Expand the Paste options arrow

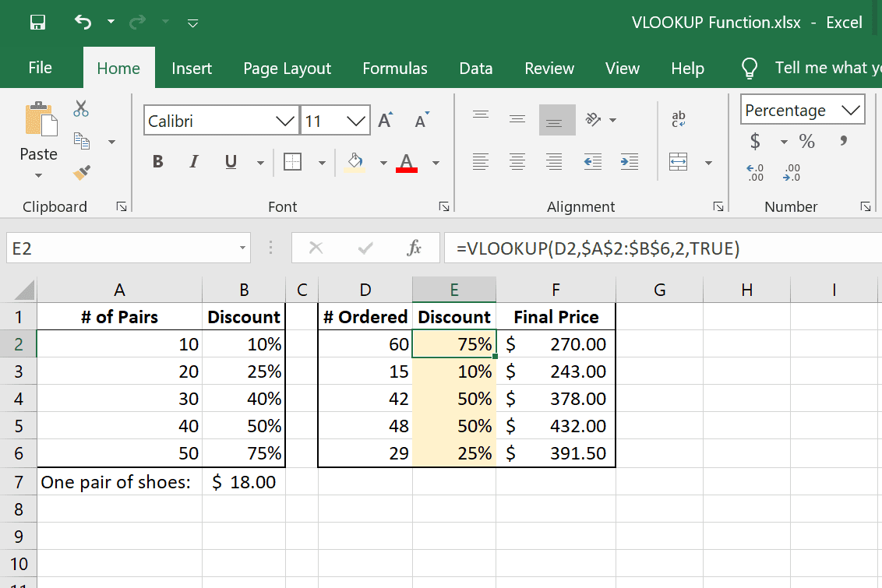[38, 175]
